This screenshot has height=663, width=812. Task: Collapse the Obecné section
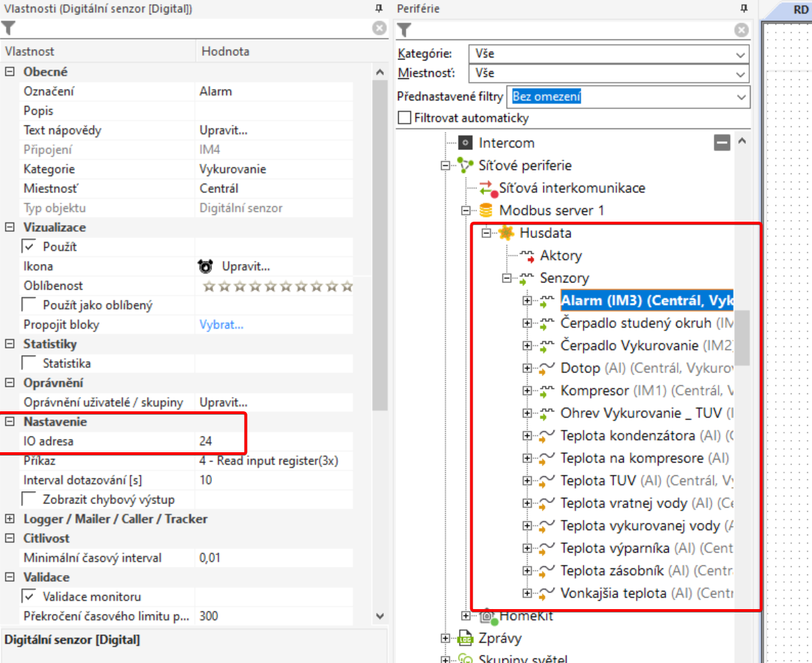pyautogui.click(x=10, y=72)
